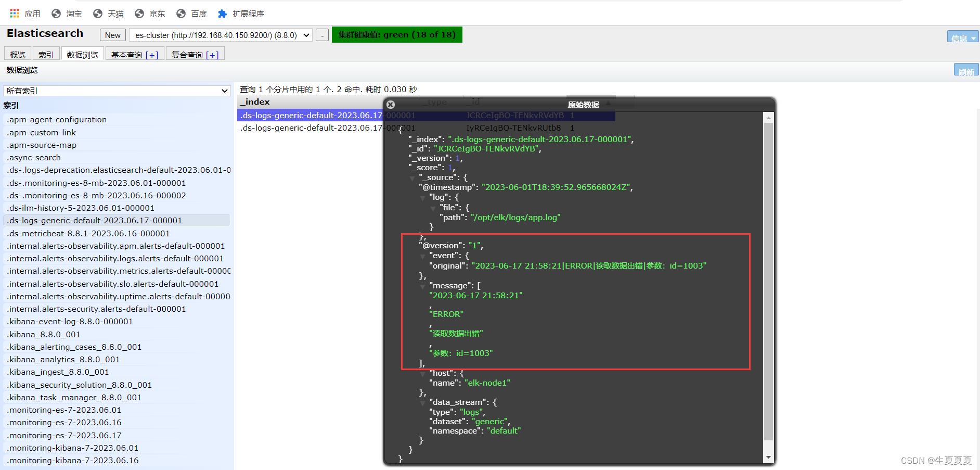The height and width of the screenshot is (470, 980).
Task: Click the "elk-node1" host name value
Action: 487,383
